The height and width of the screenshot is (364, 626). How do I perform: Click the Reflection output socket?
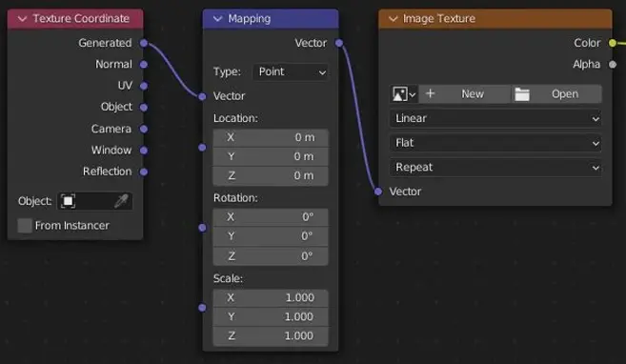coord(144,172)
